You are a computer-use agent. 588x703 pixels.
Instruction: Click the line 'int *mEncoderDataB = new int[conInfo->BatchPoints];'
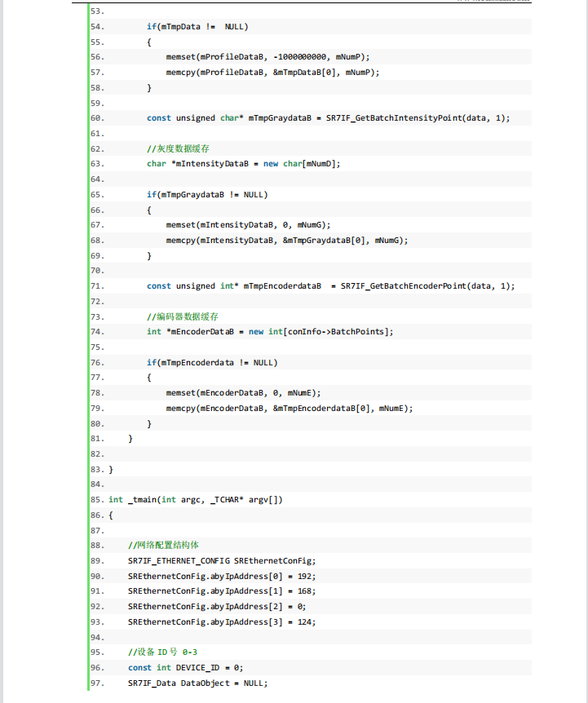(270, 332)
